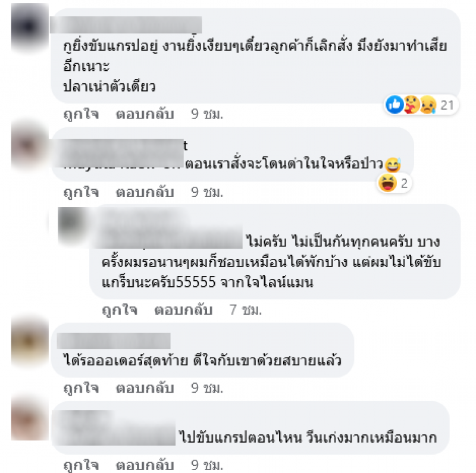Like the comment about โดนด่าในใจ
476x473 pixels.
(x=81, y=192)
